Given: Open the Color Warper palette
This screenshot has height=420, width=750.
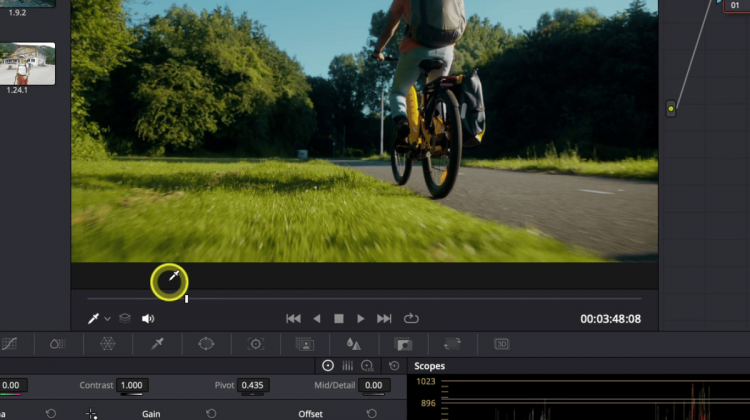Looking at the screenshot, I should [x=107, y=343].
